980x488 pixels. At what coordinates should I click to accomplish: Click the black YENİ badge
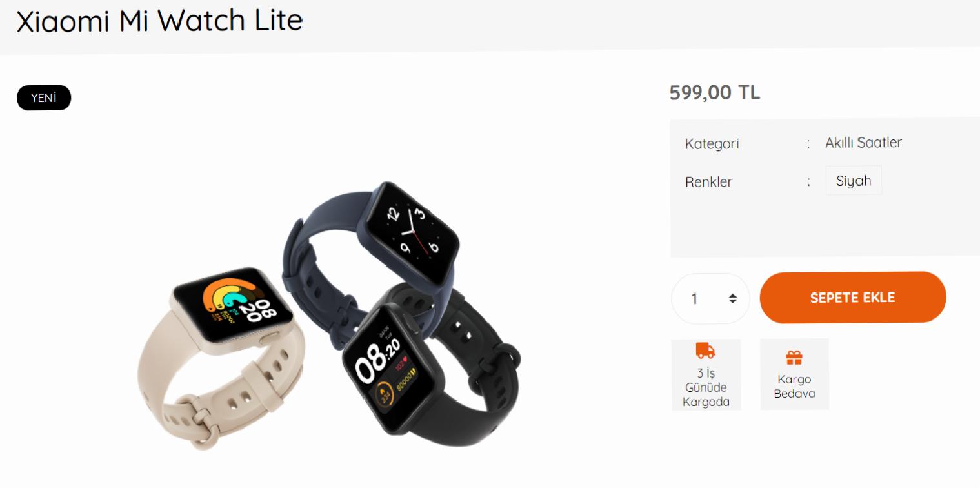click(x=44, y=98)
